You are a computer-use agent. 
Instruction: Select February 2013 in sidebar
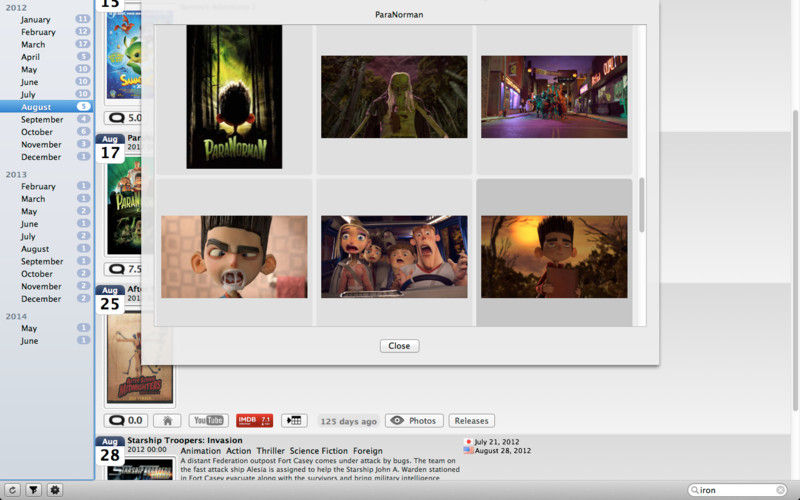[47, 186]
